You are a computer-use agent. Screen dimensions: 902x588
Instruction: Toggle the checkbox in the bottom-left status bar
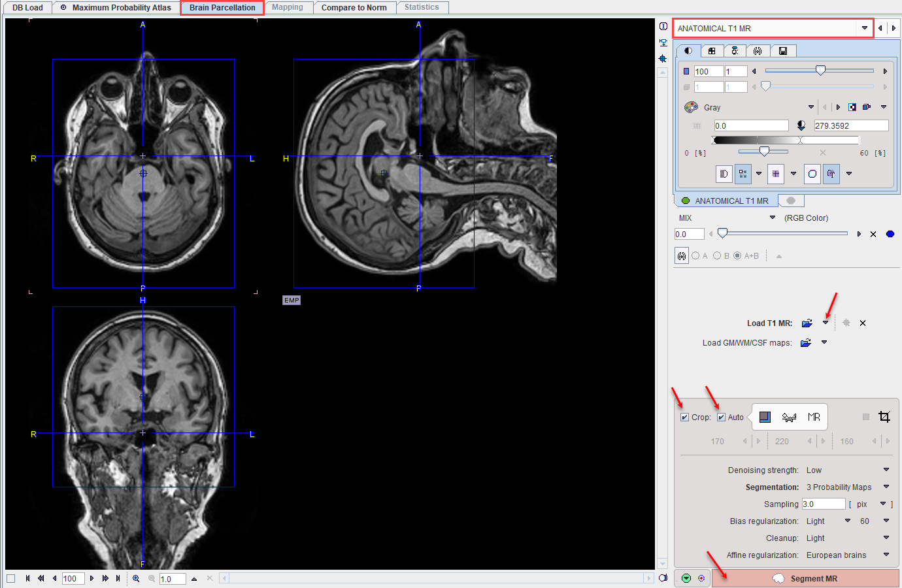[x=10, y=578]
